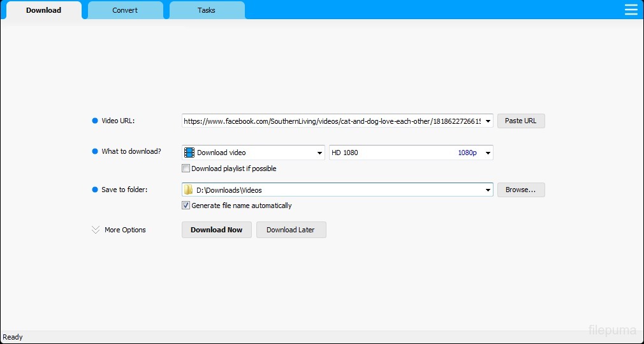
Task: Start download with Download Now
Action: [x=216, y=230]
